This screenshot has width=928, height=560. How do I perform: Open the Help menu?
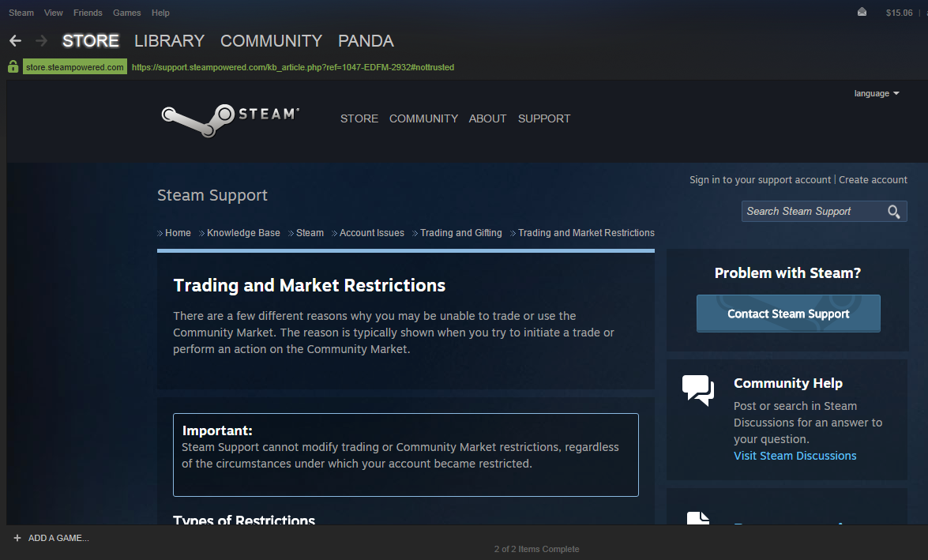pos(160,13)
